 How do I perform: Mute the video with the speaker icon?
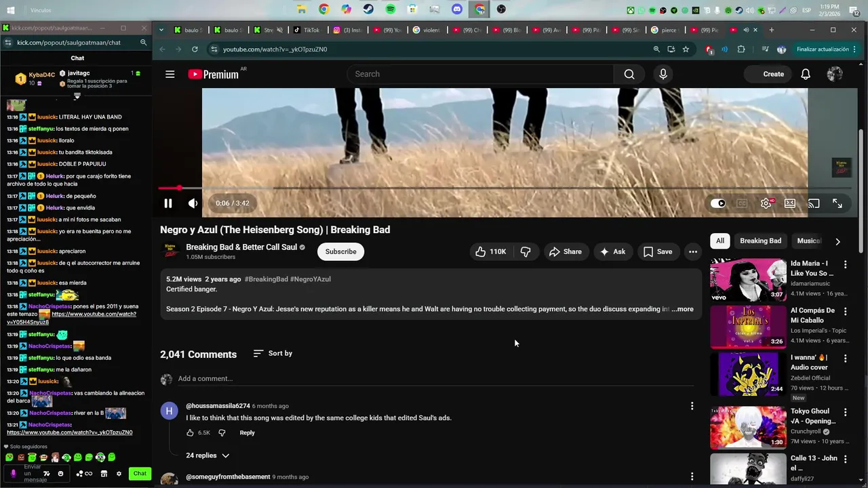point(193,203)
